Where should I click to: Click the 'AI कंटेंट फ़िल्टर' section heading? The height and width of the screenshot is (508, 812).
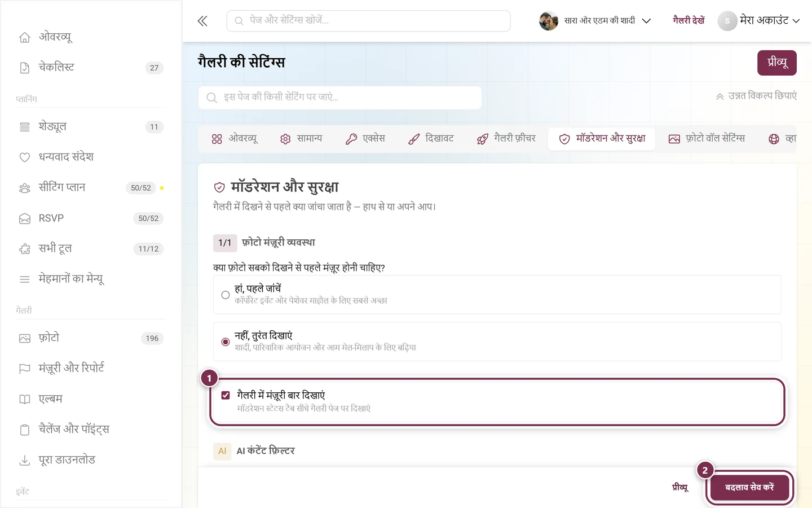coord(266,451)
